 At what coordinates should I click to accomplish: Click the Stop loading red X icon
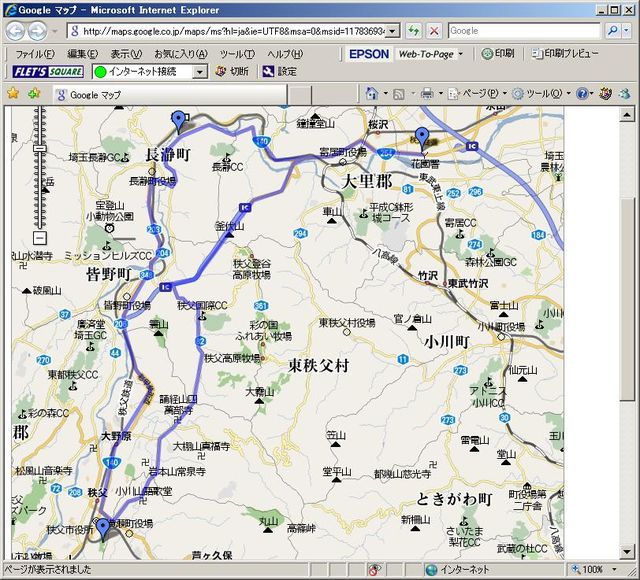[433, 31]
